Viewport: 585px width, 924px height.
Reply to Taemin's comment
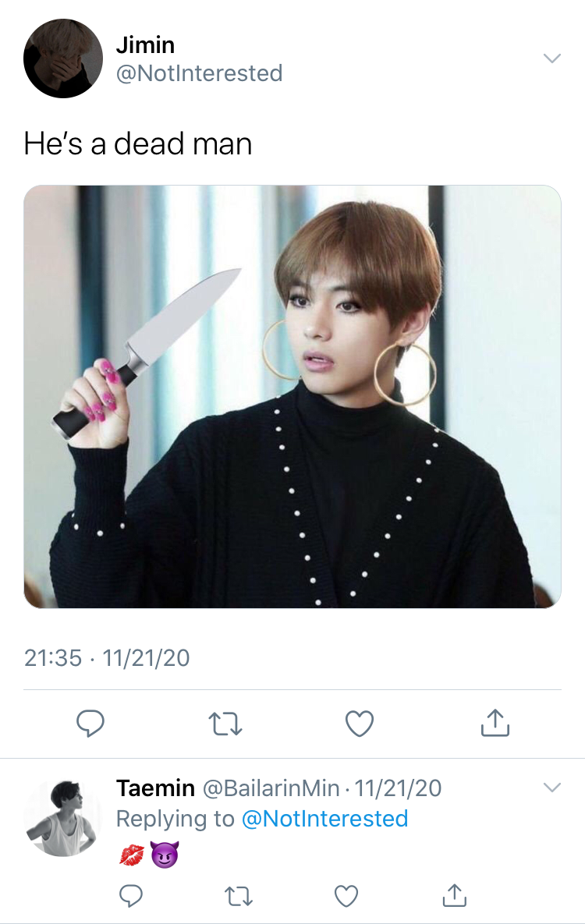point(131,896)
